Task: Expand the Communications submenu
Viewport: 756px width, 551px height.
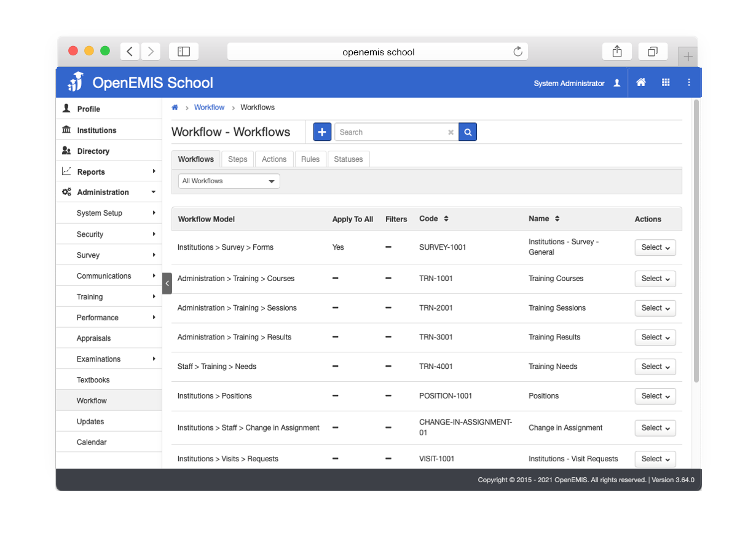Action: pyautogui.click(x=109, y=276)
